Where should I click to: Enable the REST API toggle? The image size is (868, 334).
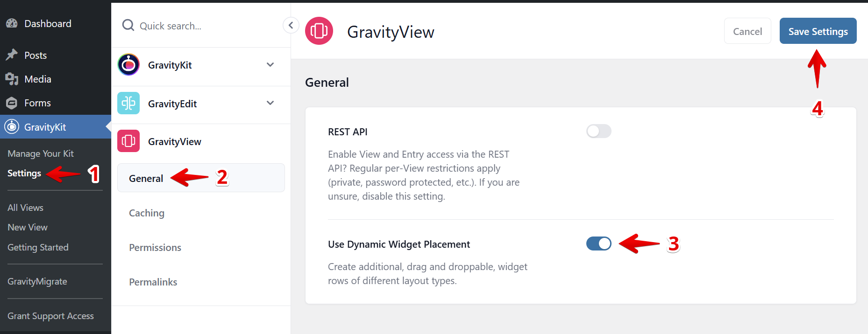(598, 131)
